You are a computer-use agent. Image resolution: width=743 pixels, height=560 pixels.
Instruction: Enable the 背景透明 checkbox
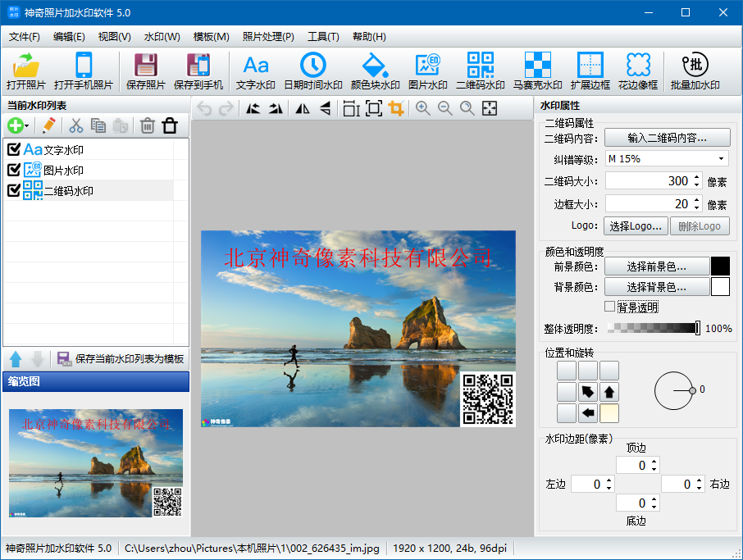(610, 307)
